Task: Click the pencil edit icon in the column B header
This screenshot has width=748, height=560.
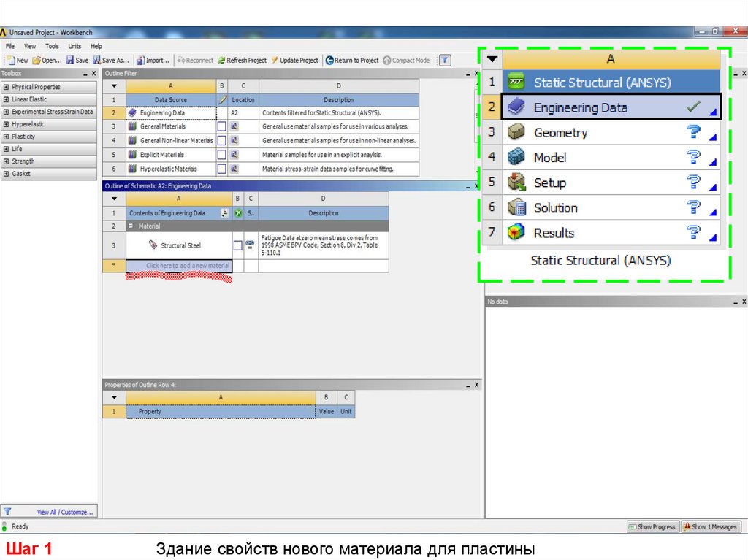Action: click(x=222, y=100)
